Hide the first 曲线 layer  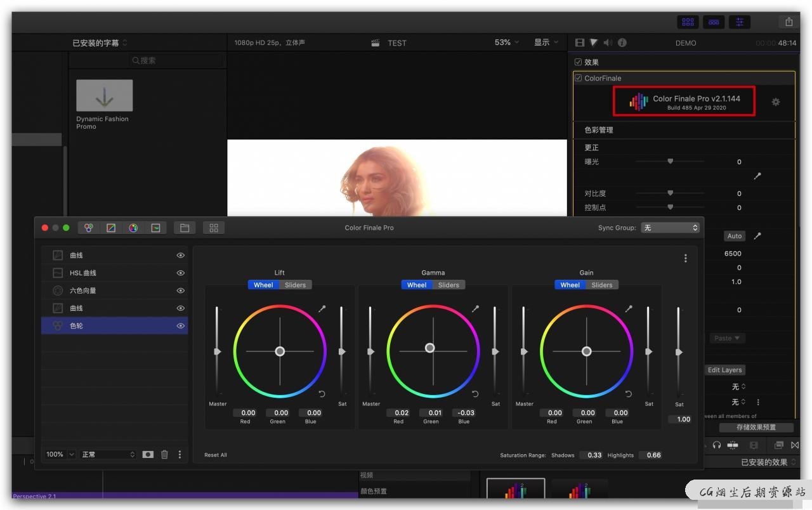point(181,255)
